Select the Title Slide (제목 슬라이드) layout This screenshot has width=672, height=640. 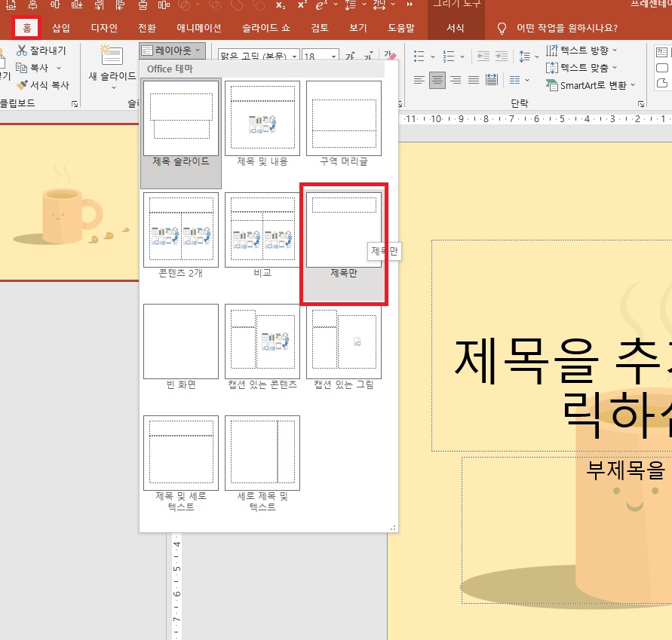tap(181, 133)
